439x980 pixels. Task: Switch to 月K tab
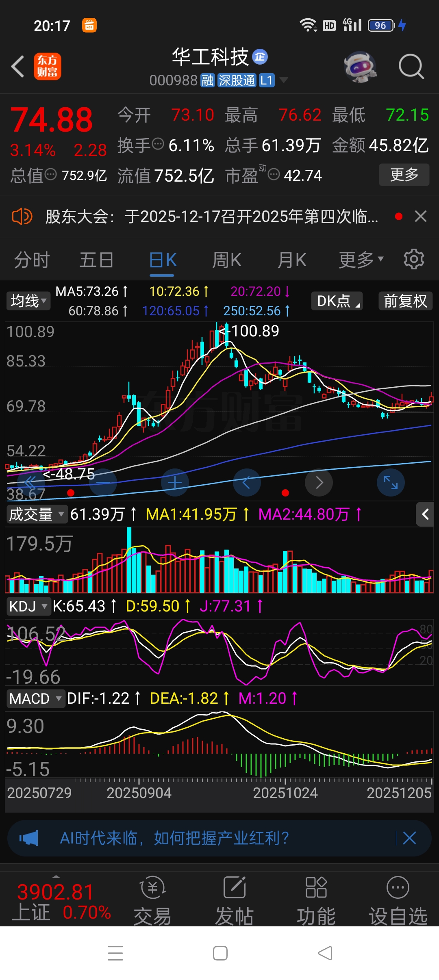tap(292, 260)
